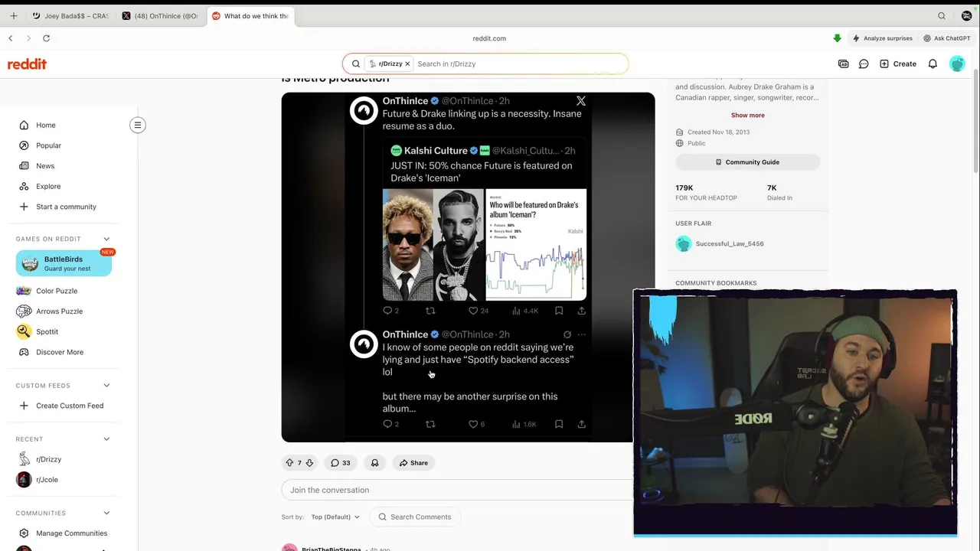The width and height of the screenshot is (980, 551).
Task: Share the post
Action: [x=413, y=463]
